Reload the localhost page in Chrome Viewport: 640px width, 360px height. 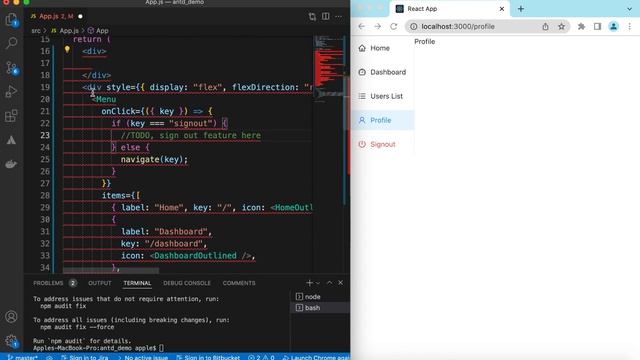tap(393, 27)
